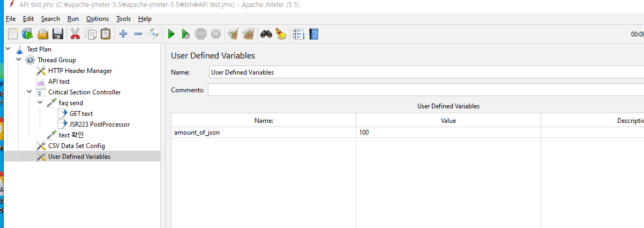This screenshot has height=228, width=644.
Task: Open the File menu
Action: 11,19
